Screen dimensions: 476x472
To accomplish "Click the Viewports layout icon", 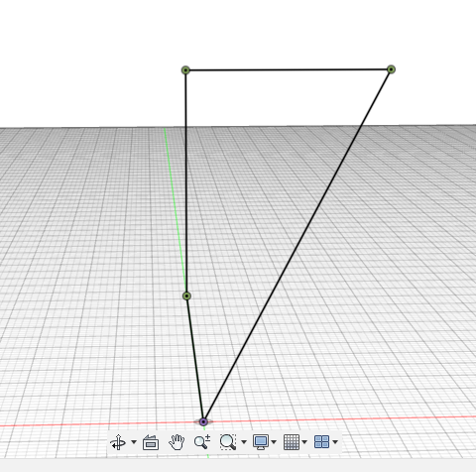I will (321, 442).
